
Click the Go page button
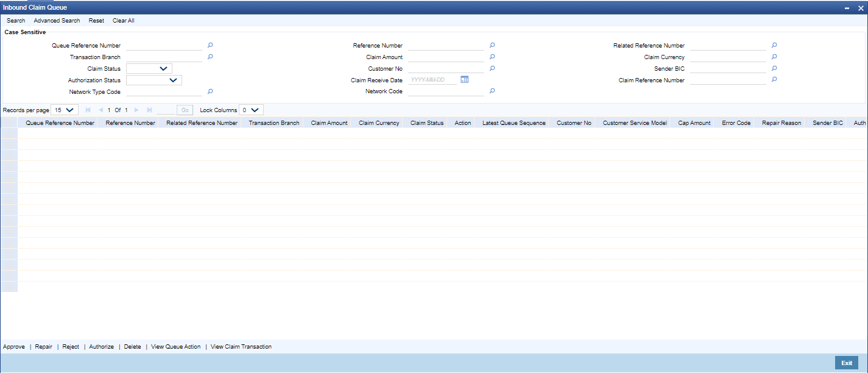pyautogui.click(x=185, y=110)
